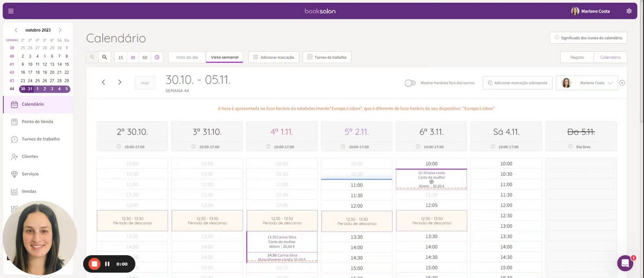Stop the screen recording
The height and width of the screenshot is (278, 644).
point(94,264)
